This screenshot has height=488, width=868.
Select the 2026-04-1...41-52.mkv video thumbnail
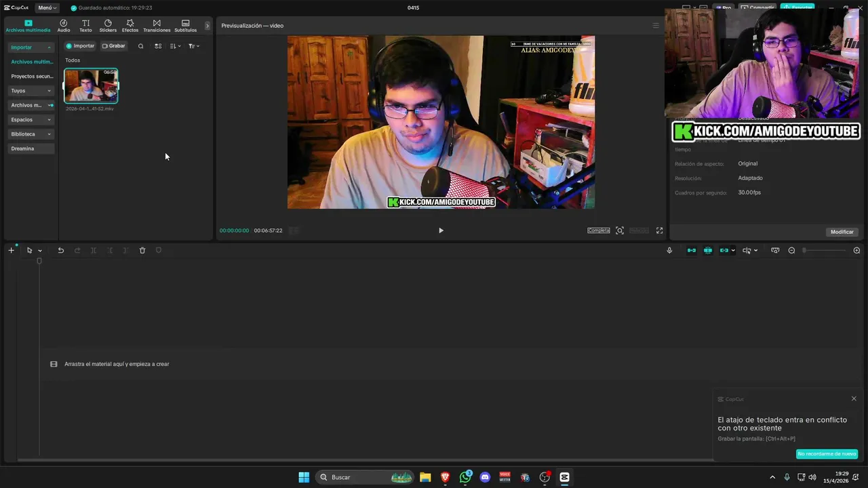tap(91, 85)
